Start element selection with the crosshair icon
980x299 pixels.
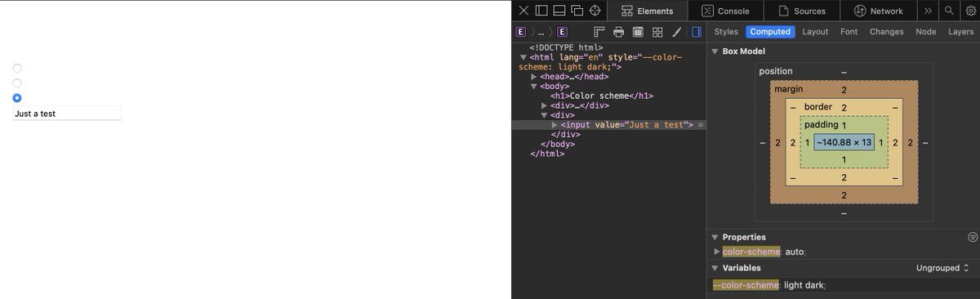point(595,11)
